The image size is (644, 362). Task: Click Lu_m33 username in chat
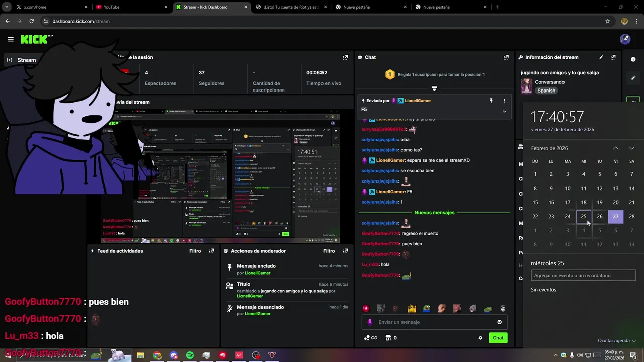[370, 264]
